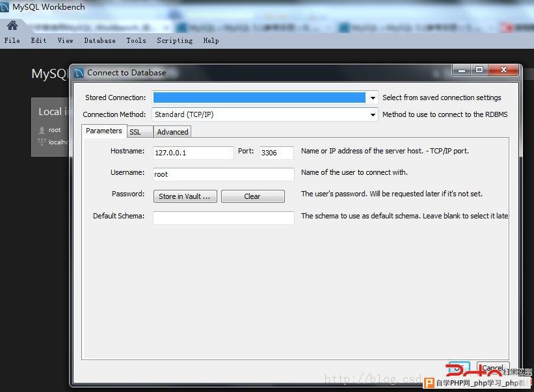This screenshot has height=392, width=534.
Task: Open the View menu
Action: (x=66, y=40)
